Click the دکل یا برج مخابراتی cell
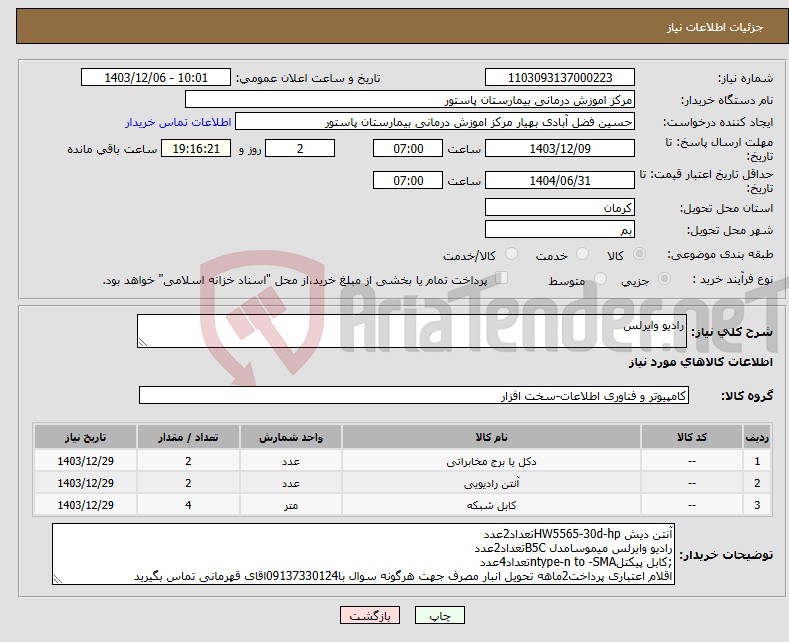The image size is (789, 642). coord(491,461)
